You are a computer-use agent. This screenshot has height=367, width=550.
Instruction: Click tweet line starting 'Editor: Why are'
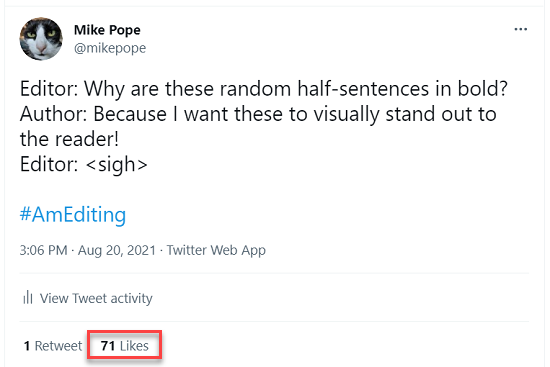tap(264, 88)
